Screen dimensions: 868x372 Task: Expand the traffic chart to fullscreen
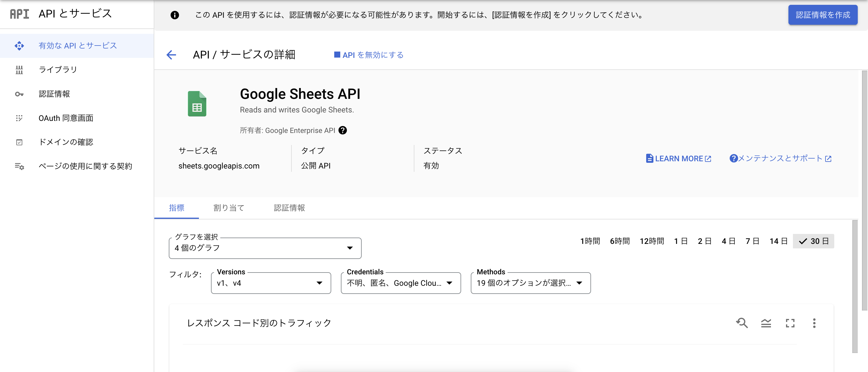(x=790, y=323)
